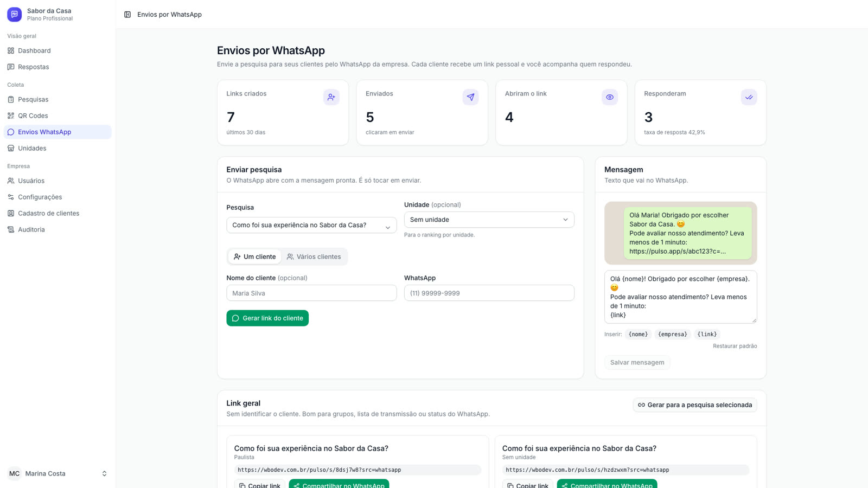Click the Paulista survey URL text
Viewport: 868px width, 488px height.
[319, 470]
